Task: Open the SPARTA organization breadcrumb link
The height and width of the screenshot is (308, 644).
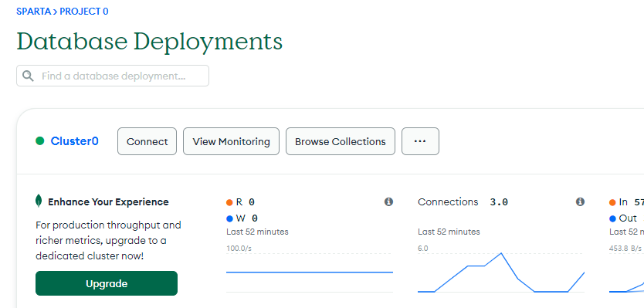Action: (33, 11)
